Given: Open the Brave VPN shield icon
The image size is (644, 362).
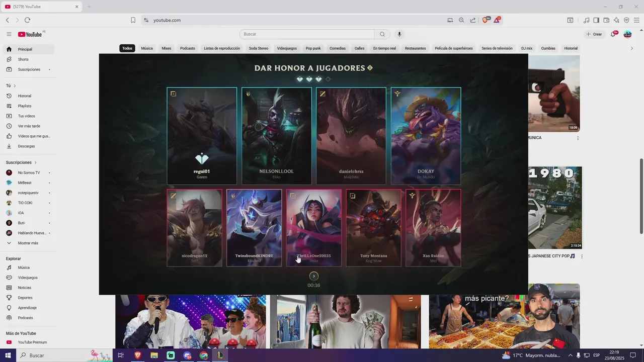Looking at the screenshot, I should click(x=626, y=20).
